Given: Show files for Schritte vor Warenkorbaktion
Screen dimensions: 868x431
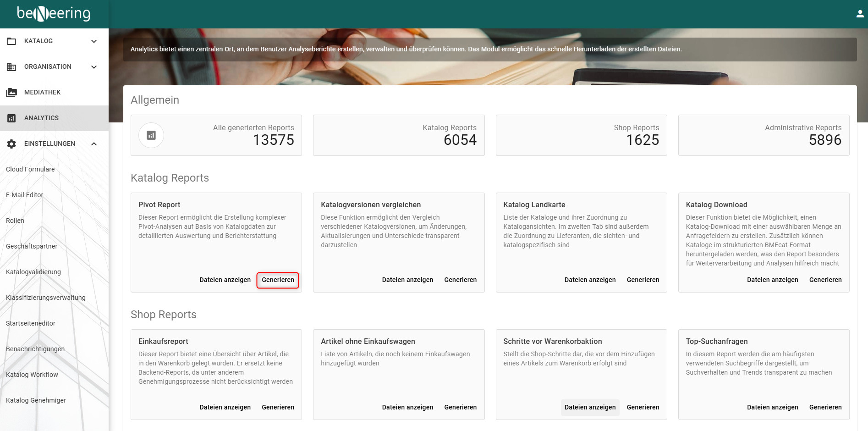Looking at the screenshot, I should pos(590,408).
